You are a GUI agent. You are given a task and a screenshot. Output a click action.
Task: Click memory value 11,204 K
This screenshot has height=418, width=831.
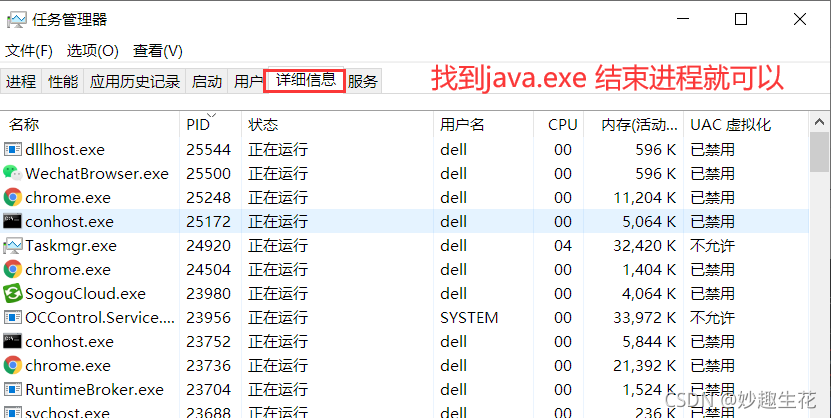click(x=645, y=198)
